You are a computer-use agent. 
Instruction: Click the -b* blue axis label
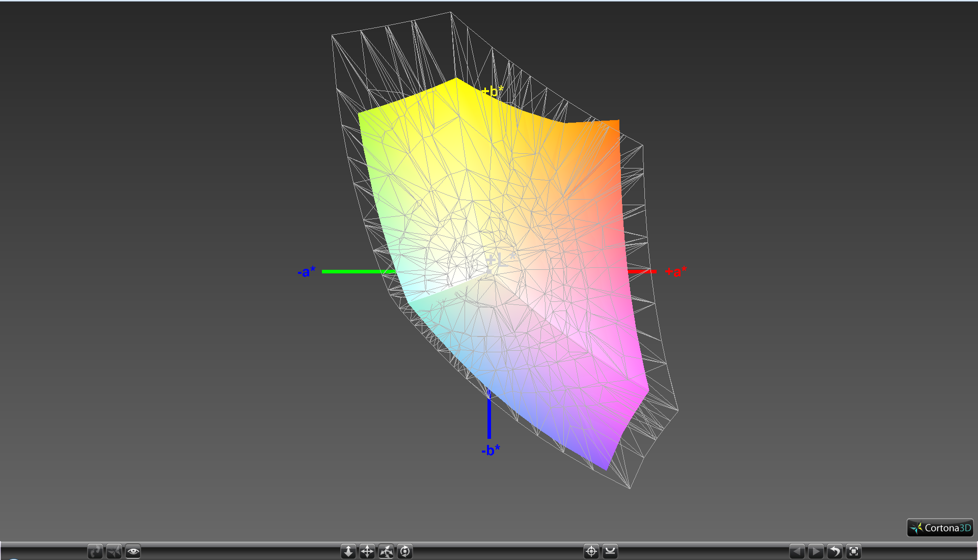[x=491, y=450]
